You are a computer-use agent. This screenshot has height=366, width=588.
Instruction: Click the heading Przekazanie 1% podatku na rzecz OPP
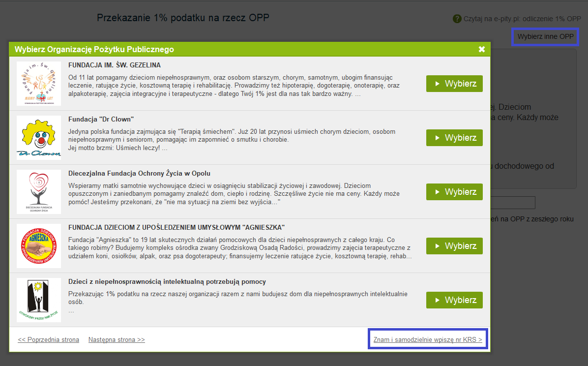coord(183,18)
